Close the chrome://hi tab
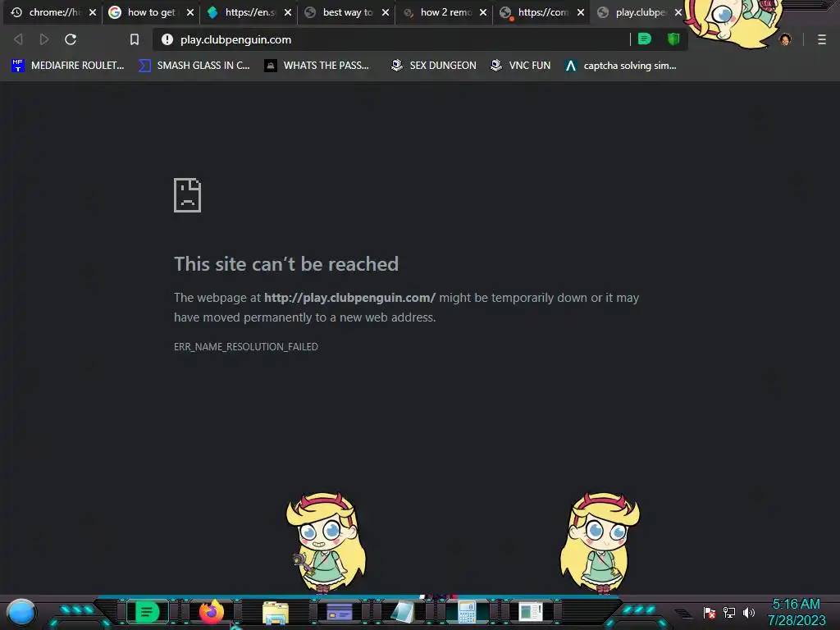 [93, 12]
